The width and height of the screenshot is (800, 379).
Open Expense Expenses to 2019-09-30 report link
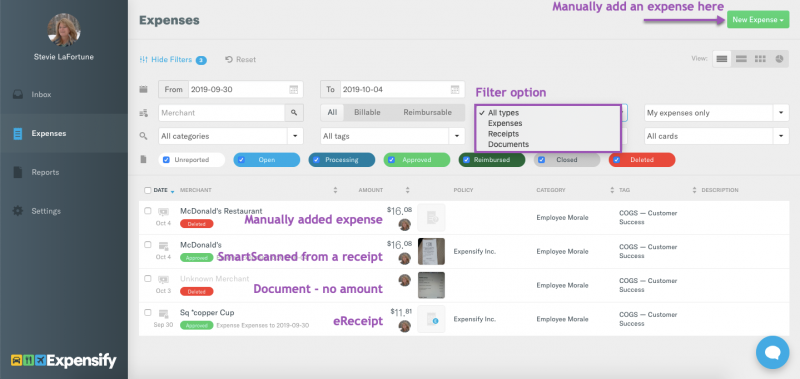tap(262, 325)
